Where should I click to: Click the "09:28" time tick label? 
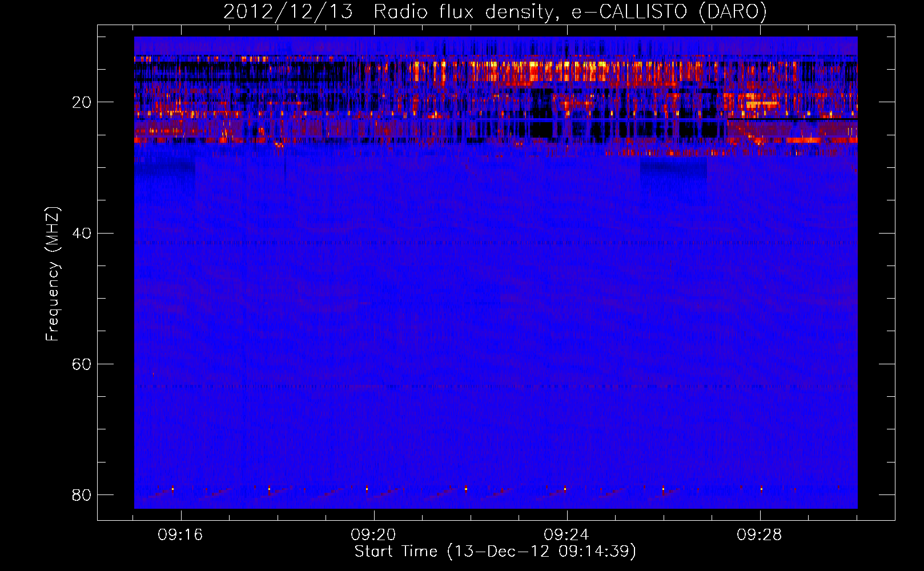click(760, 535)
